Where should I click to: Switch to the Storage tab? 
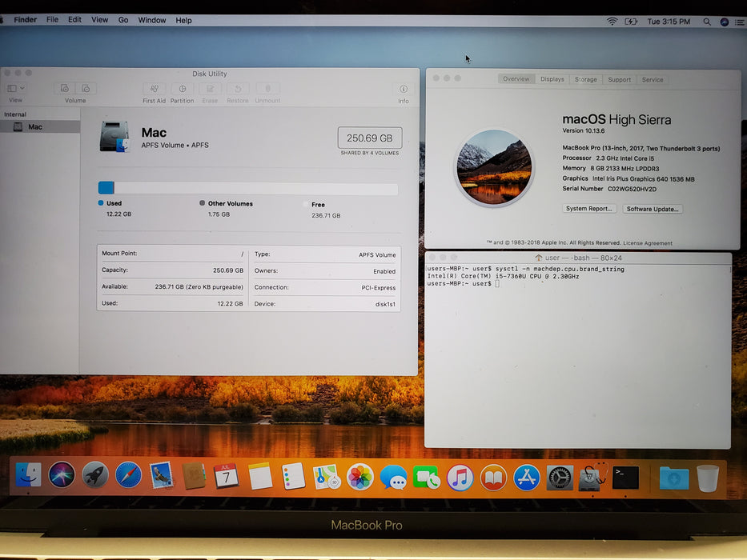click(x=585, y=79)
